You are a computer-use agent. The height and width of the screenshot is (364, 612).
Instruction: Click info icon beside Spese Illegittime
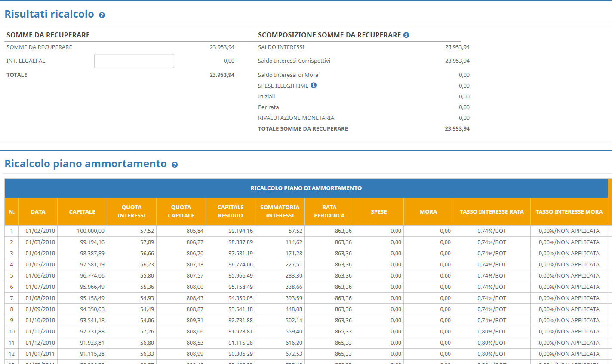314,86
